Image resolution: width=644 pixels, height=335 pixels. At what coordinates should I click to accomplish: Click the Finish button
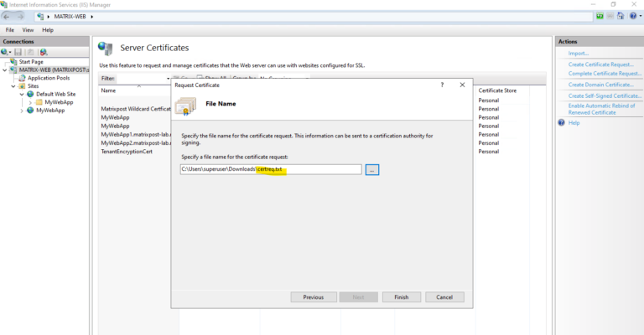tap(402, 297)
